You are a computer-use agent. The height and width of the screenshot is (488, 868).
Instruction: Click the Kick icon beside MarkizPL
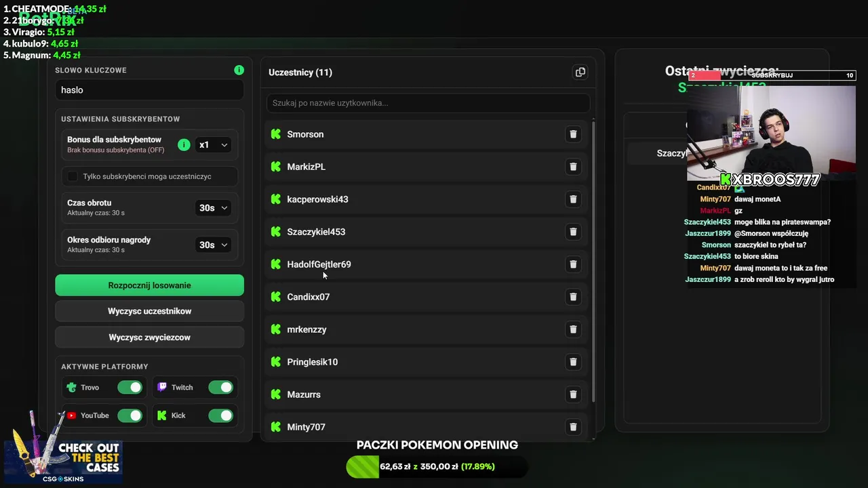(x=276, y=167)
